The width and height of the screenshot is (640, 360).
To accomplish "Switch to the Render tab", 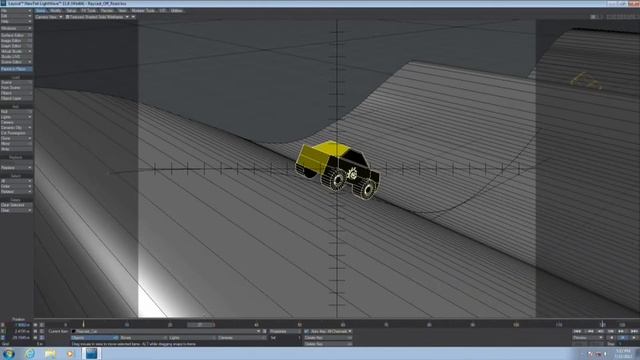I will (107, 11).
